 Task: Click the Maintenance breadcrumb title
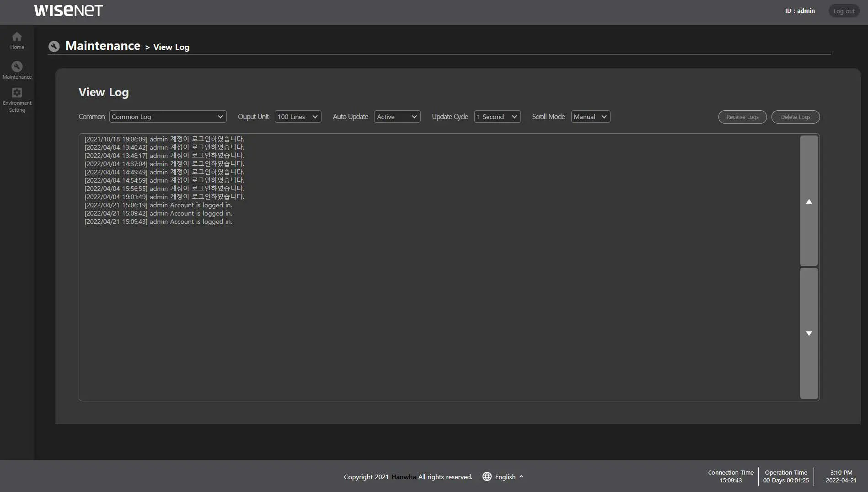tap(103, 46)
